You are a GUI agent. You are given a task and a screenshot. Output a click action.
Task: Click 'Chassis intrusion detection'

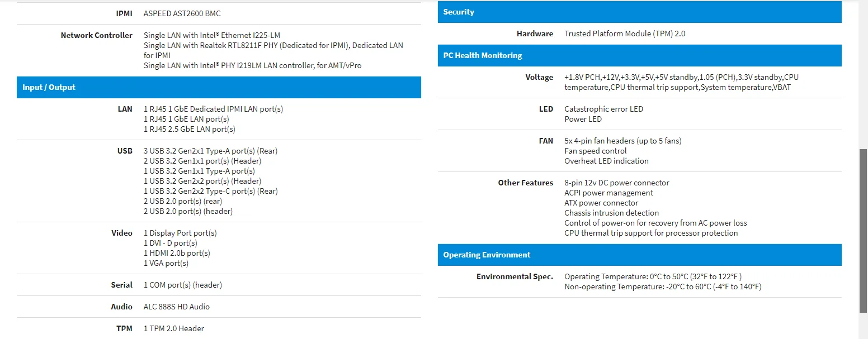[612, 213]
